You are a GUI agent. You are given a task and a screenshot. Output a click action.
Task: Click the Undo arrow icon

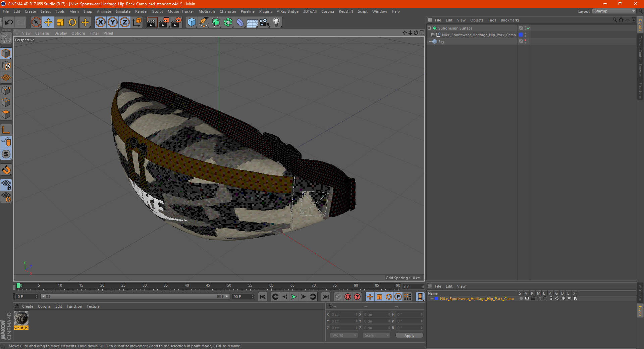click(x=9, y=22)
